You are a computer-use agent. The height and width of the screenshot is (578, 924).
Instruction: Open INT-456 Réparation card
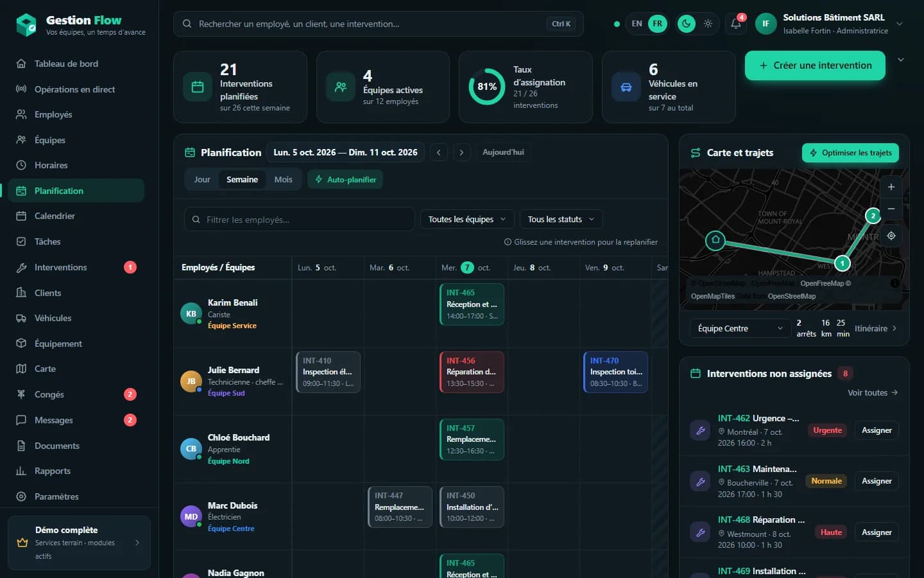(472, 372)
